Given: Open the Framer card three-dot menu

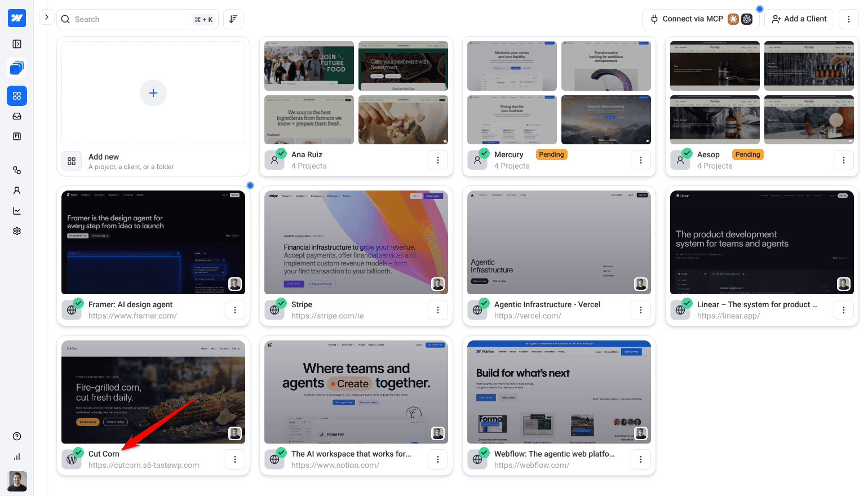Looking at the screenshot, I should pyautogui.click(x=235, y=310).
